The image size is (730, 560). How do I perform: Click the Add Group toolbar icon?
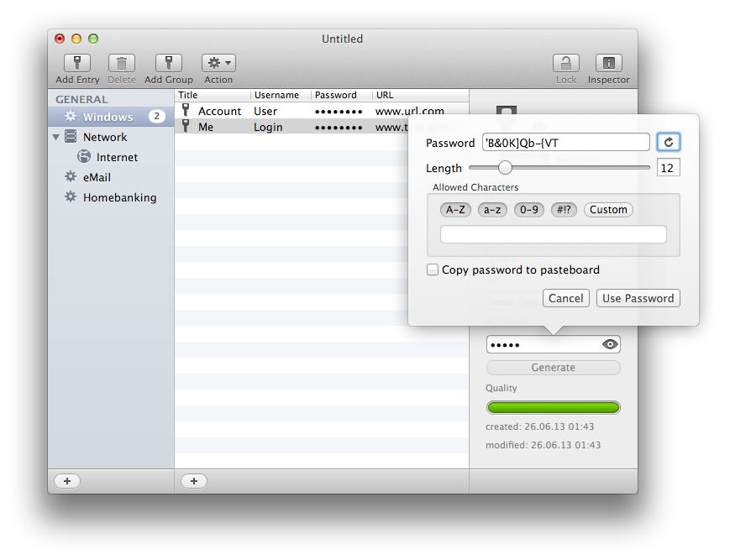(169, 63)
